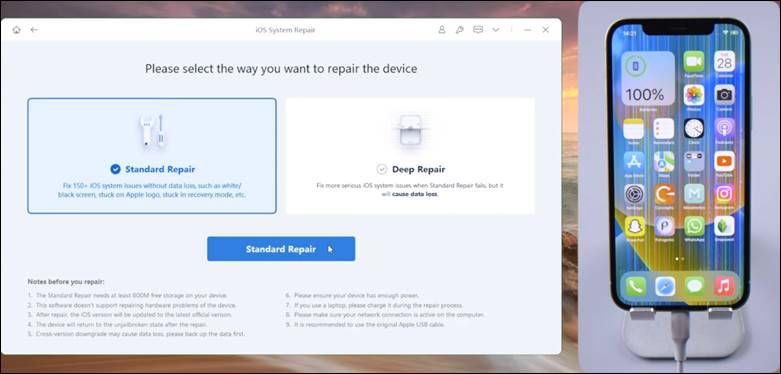Tap the App Store icon on the iPhone

click(x=634, y=162)
